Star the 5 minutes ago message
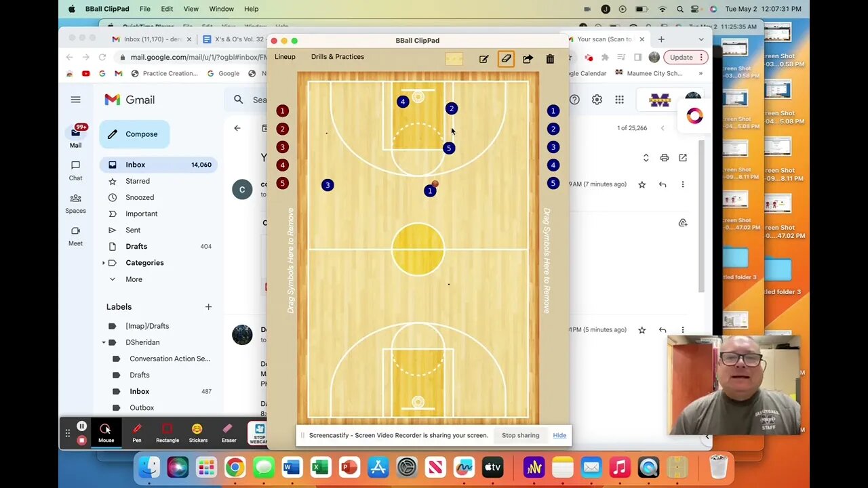 pos(642,330)
